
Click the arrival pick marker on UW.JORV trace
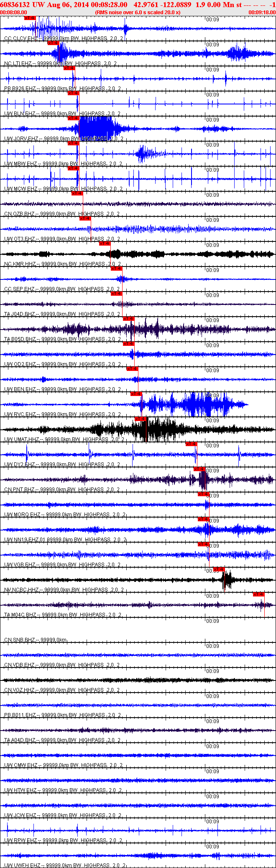click(x=74, y=118)
